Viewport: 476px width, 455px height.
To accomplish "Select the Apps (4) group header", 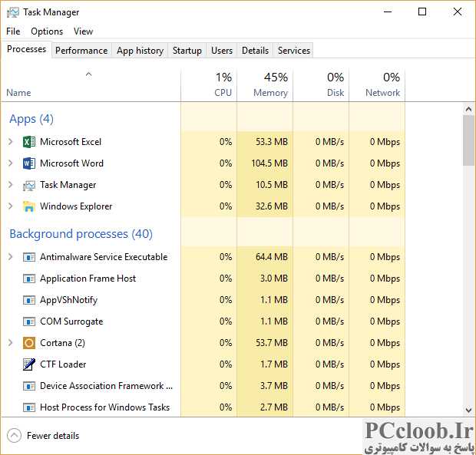I will coord(31,119).
